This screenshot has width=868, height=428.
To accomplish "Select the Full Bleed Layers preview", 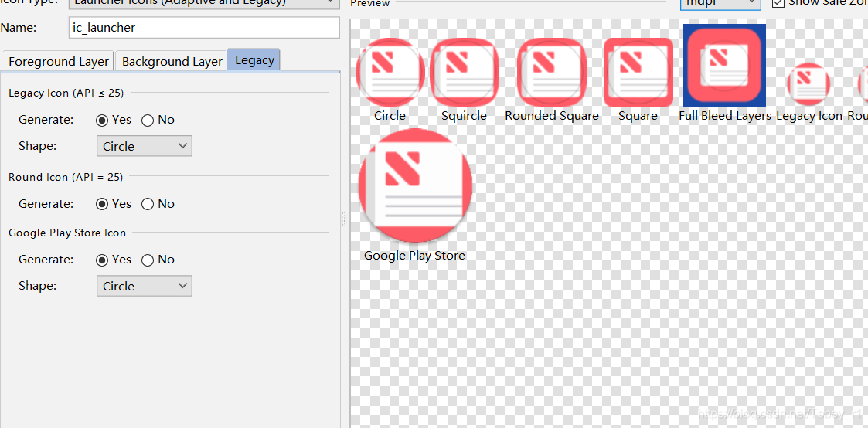I will click(725, 65).
